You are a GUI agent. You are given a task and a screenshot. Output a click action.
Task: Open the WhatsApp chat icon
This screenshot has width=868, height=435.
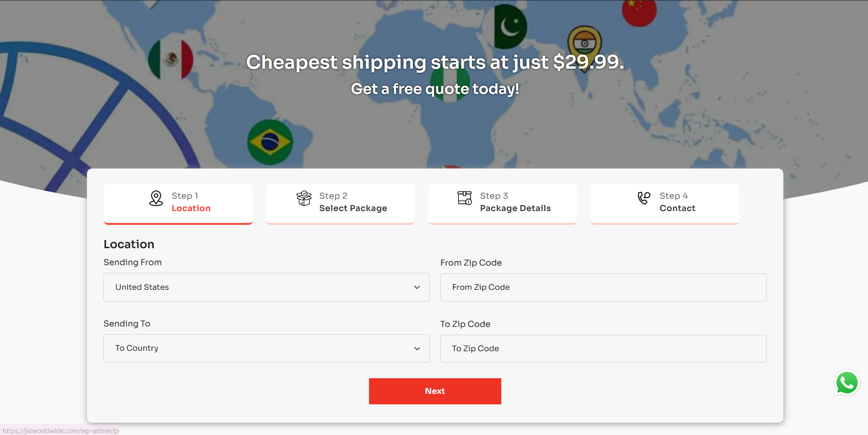click(x=847, y=383)
